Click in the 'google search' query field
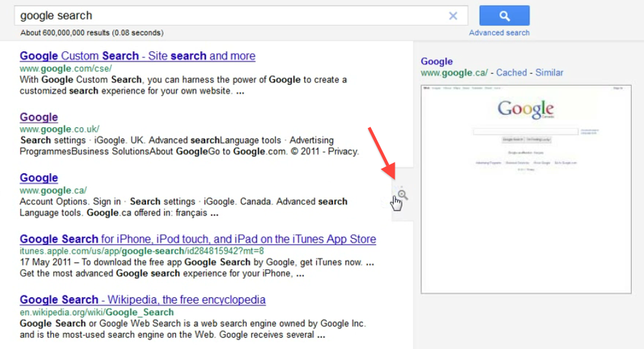This screenshot has height=349, width=644. click(227, 16)
